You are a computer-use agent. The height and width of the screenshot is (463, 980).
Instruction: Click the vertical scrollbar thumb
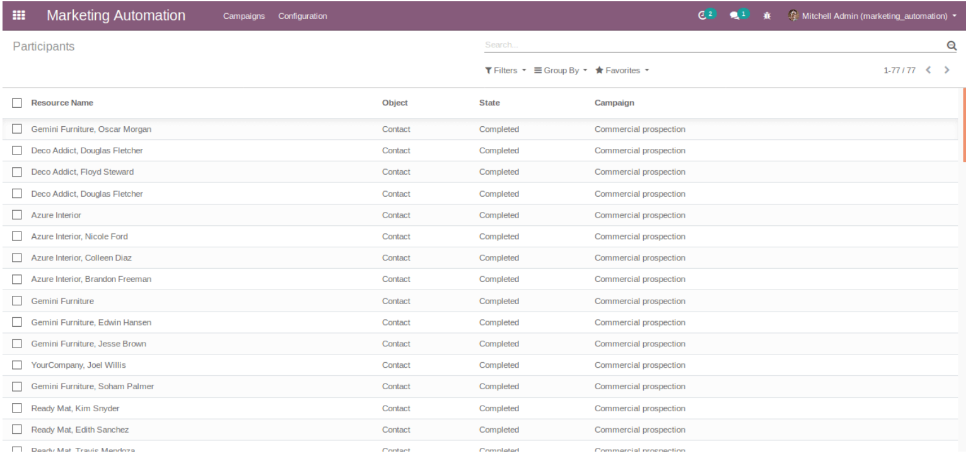(x=964, y=125)
